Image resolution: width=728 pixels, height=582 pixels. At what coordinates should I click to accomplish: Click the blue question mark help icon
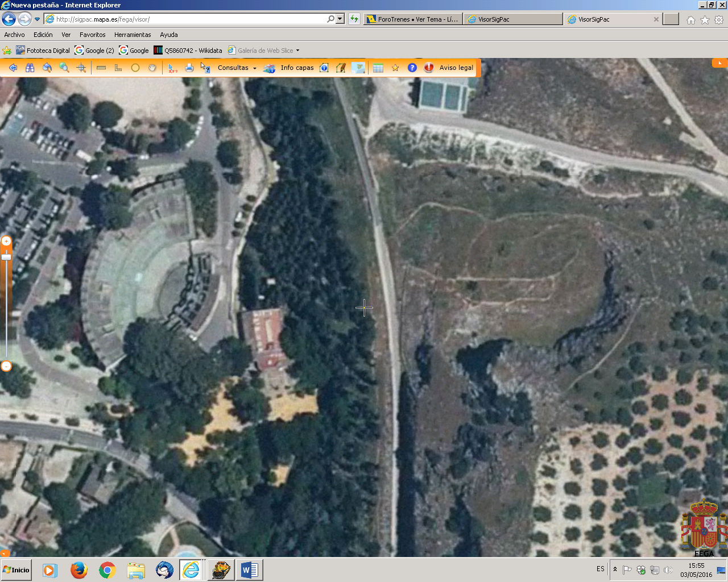click(x=412, y=68)
